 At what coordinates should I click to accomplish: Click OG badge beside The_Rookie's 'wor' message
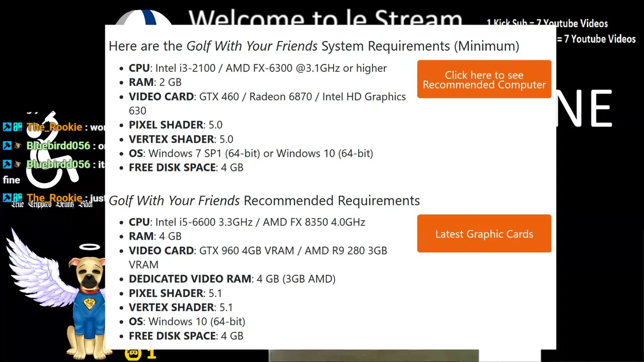tap(18, 127)
